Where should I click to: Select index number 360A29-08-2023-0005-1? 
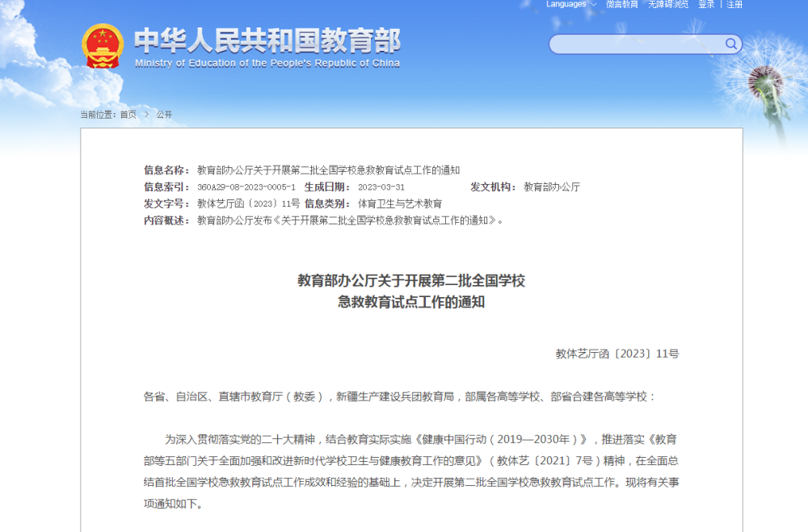click(246, 187)
